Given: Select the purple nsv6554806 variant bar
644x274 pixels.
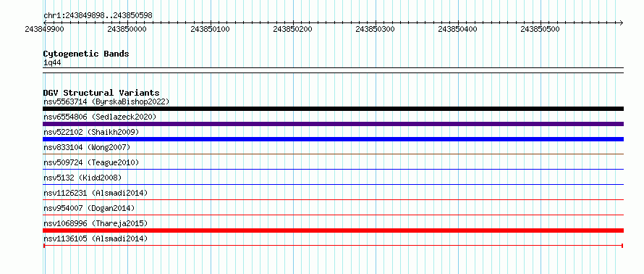Looking at the screenshot, I should (333, 124).
